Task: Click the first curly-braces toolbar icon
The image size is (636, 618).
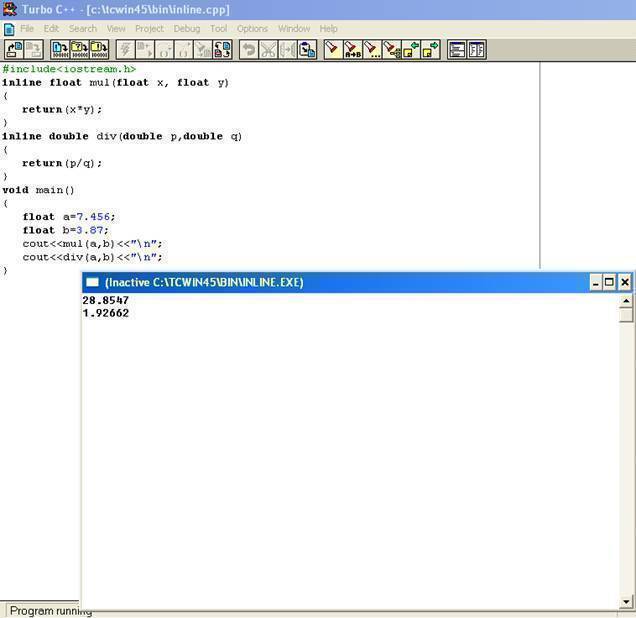Action: [164, 50]
